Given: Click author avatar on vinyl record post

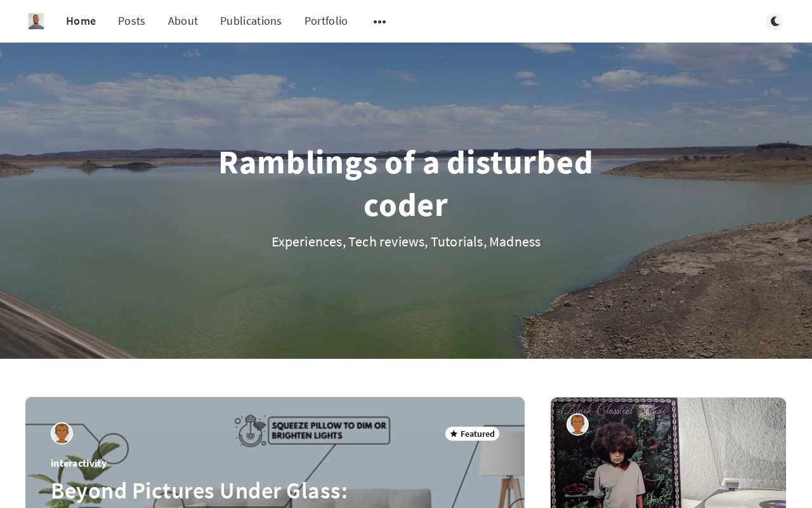Looking at the screenshot, I should coord(577,424).
